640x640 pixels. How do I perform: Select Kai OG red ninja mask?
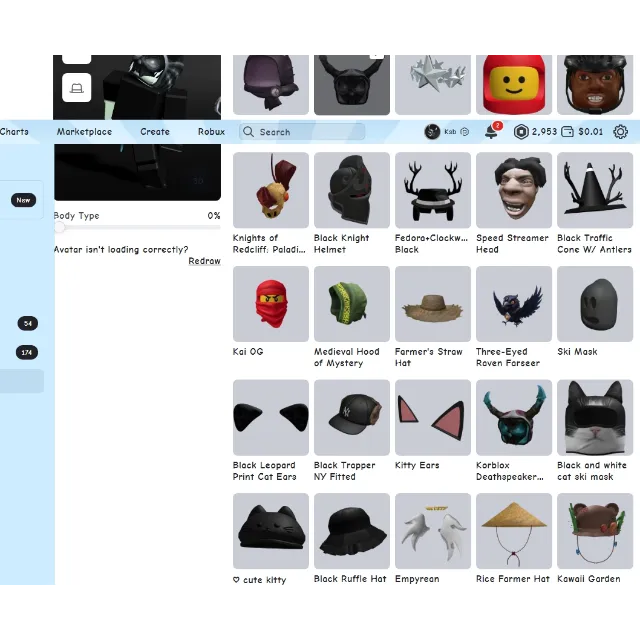[271, 304]
